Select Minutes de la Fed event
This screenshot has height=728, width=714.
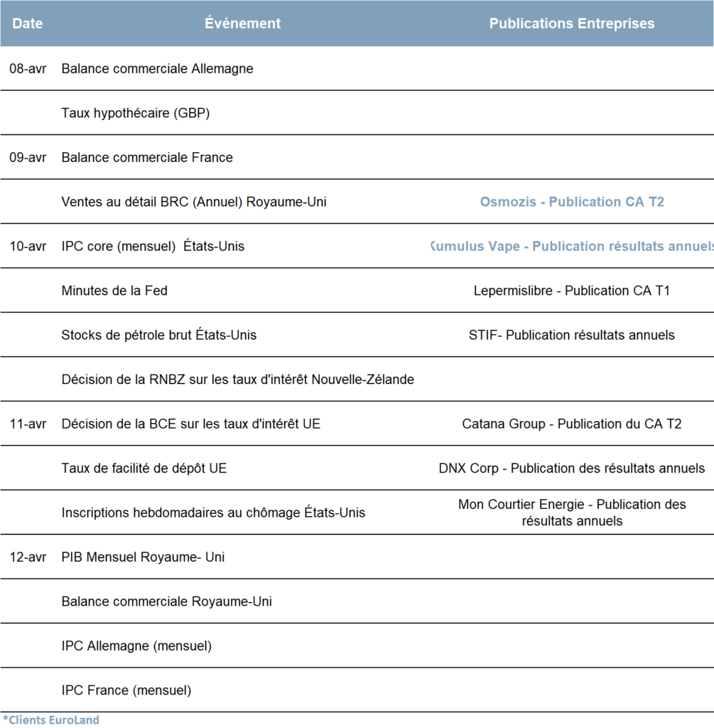[114, 291]
